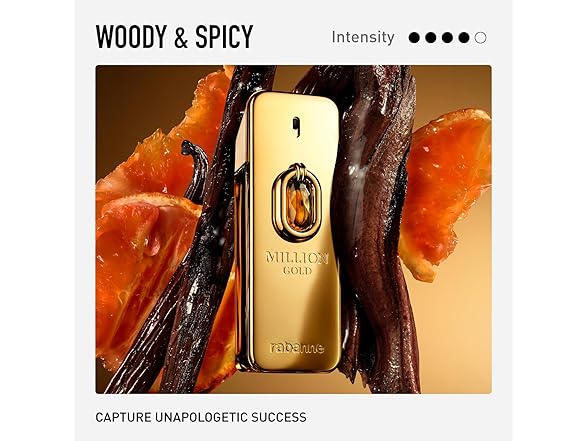Click the orange slice right of the bark
The image size is (588, 441).
(x=446, y=191)
